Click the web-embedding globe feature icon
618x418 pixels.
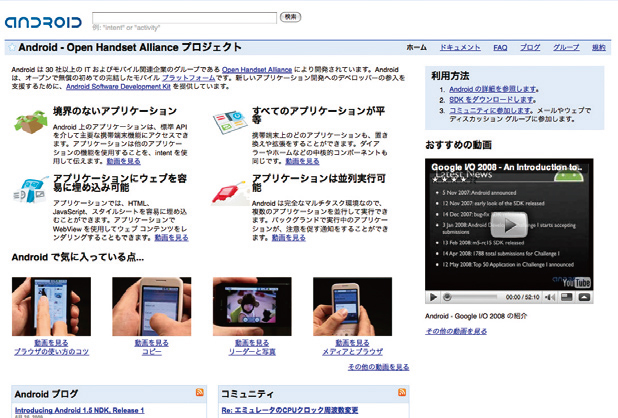[x=30, y=186]
